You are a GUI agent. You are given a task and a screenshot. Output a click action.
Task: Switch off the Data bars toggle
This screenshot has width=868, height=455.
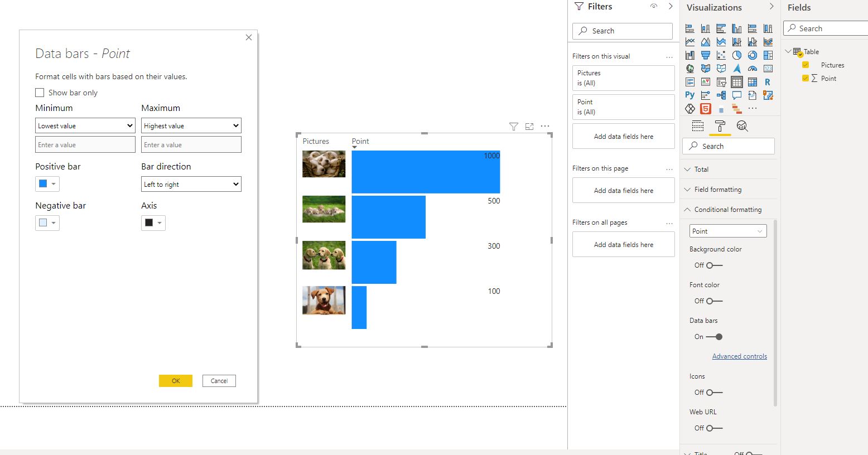click(714, 337)
